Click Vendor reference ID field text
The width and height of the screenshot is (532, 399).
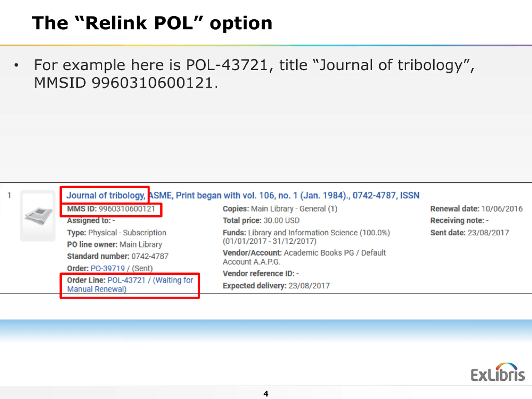(260, 273)
